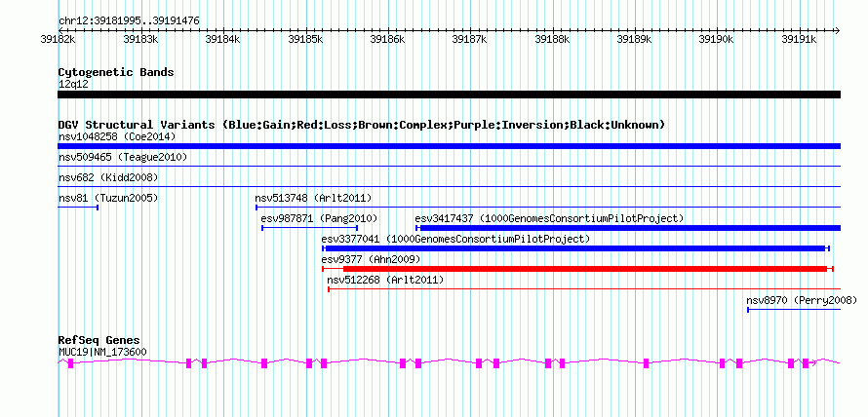Open the esv3417437 (1000GenomesConsortiumPilotProject) label
Screen dimensions: 868x417
pyautogui.click(x=550, y=218)
